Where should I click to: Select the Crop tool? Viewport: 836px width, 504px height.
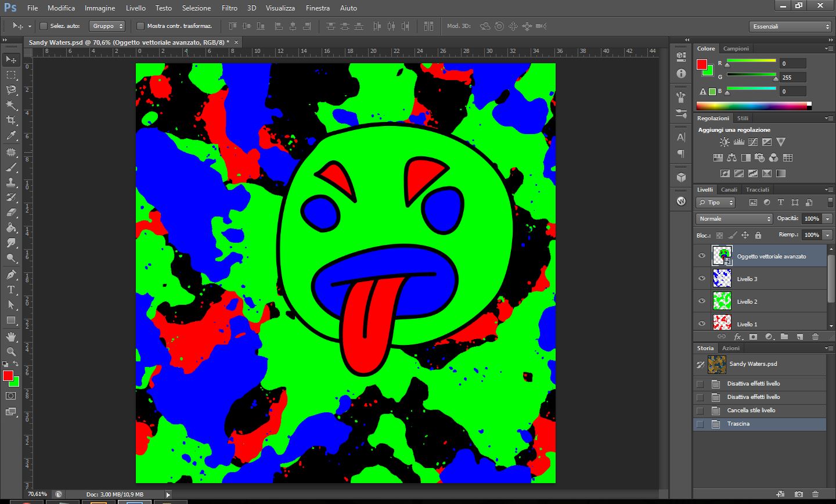pyautogui.click(x=11, y=120)
